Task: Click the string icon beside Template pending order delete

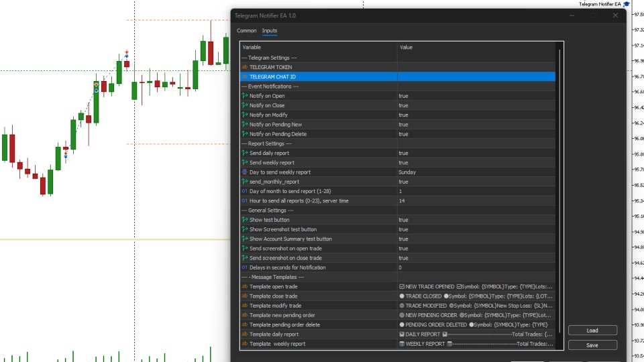Action: point(245,324)
